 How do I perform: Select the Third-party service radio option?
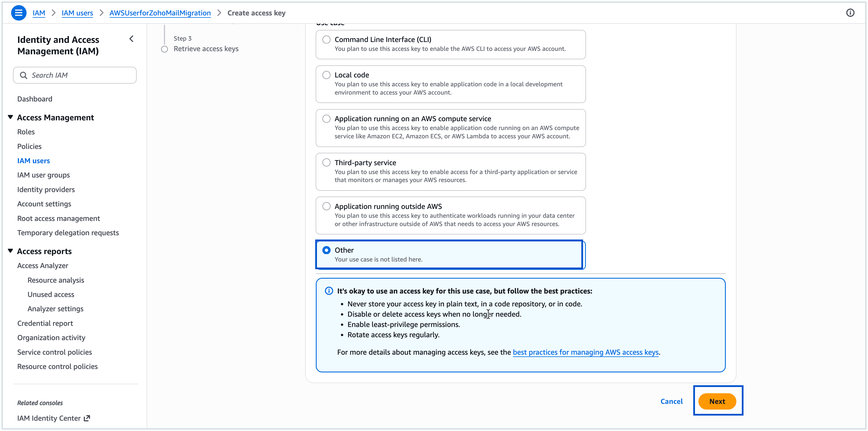point(326,163)
